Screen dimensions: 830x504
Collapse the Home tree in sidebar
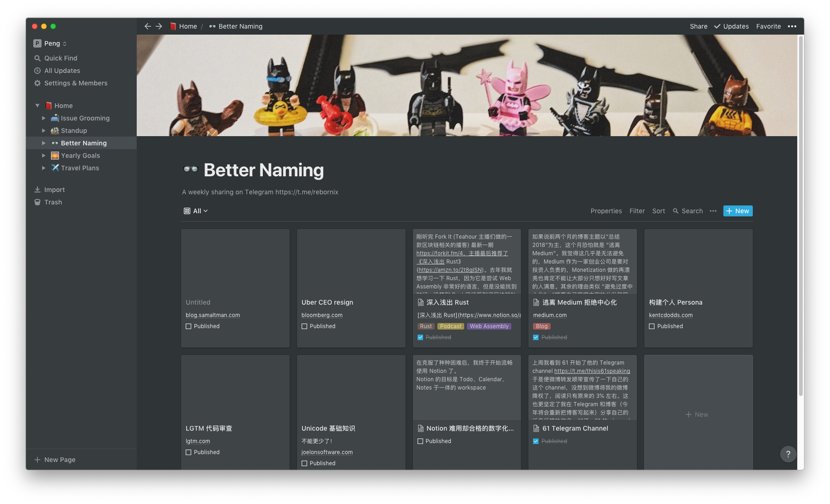(37, 106)
